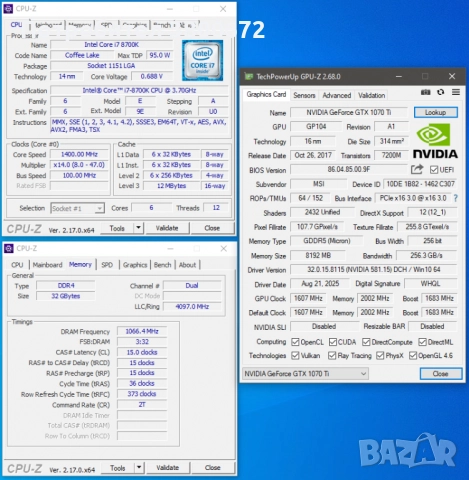
Task: Click Validate in the top CPU-Z window
Action: (167, 228)
